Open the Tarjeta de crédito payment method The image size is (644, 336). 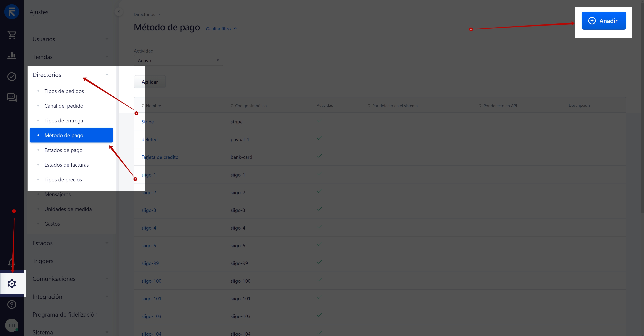[160, 157]
